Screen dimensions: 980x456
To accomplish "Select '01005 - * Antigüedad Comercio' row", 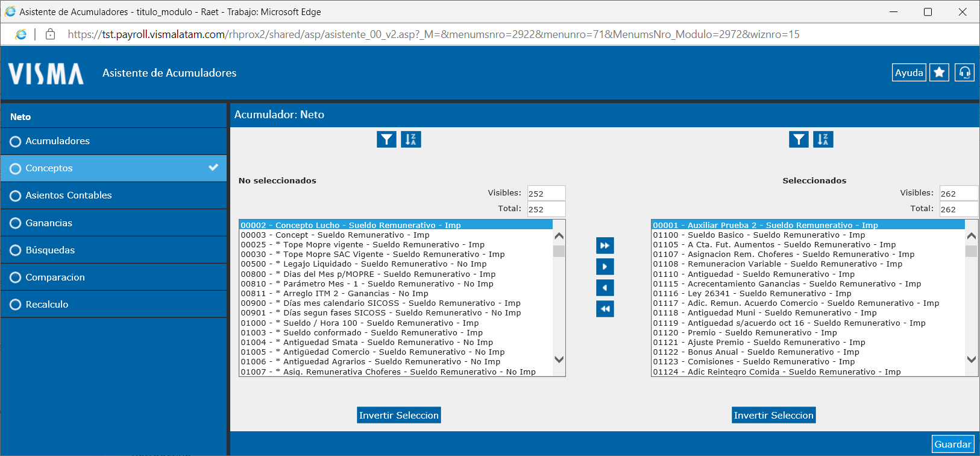I will (x=396, y=352).
